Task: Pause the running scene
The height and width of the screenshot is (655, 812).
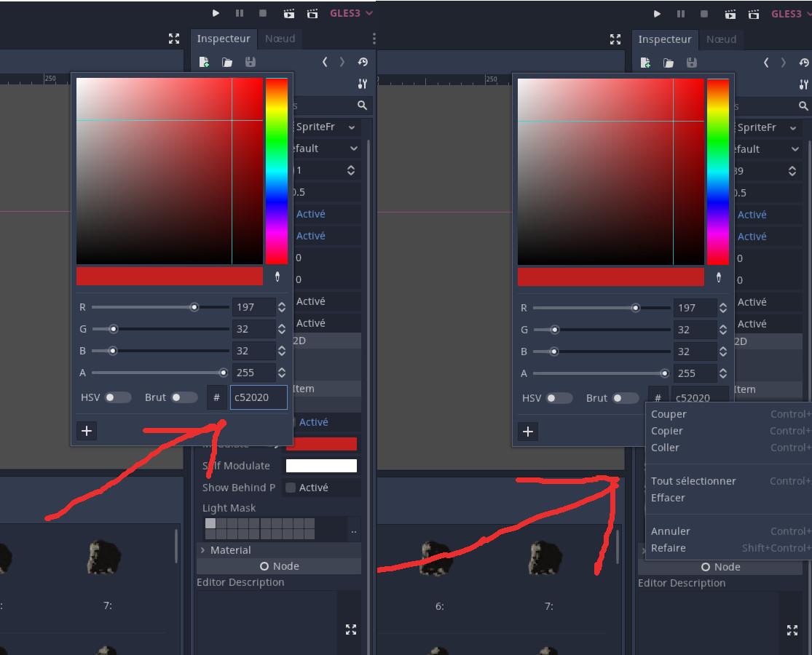Action: [239, 12]
